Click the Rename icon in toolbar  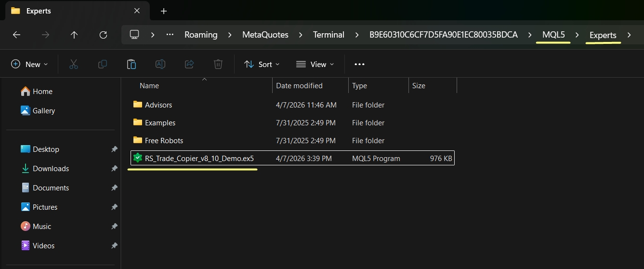coord(160,64)
